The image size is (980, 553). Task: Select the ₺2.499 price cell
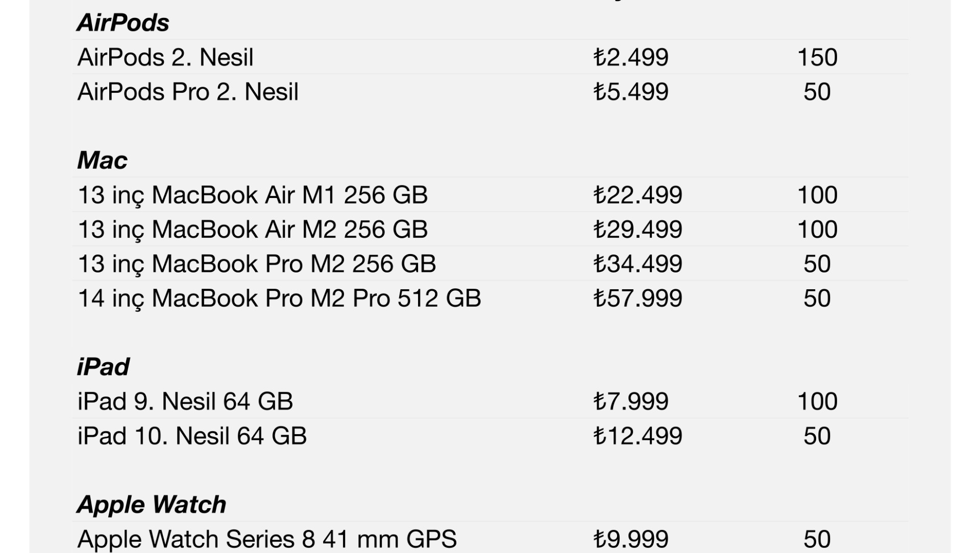[x=631, y=57]
